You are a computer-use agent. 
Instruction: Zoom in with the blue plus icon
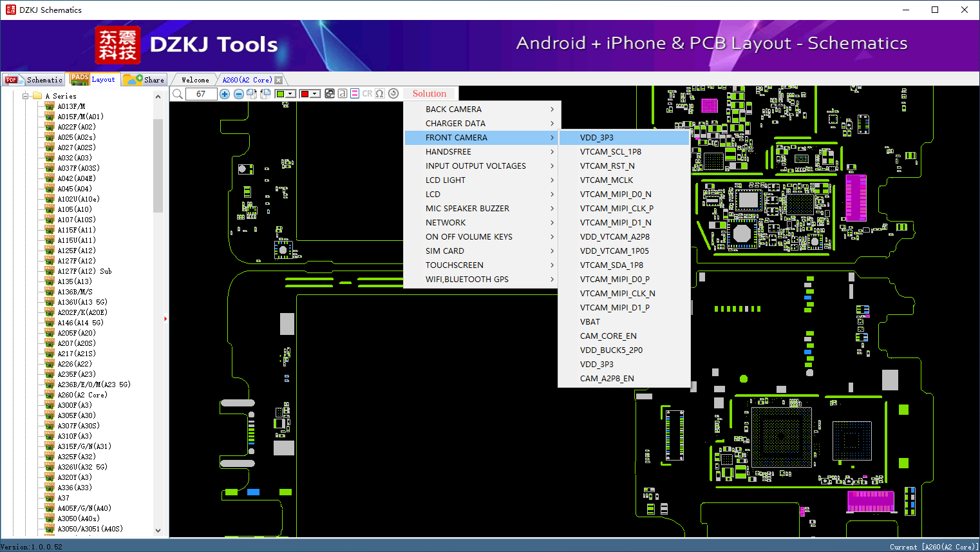point(225,94)
